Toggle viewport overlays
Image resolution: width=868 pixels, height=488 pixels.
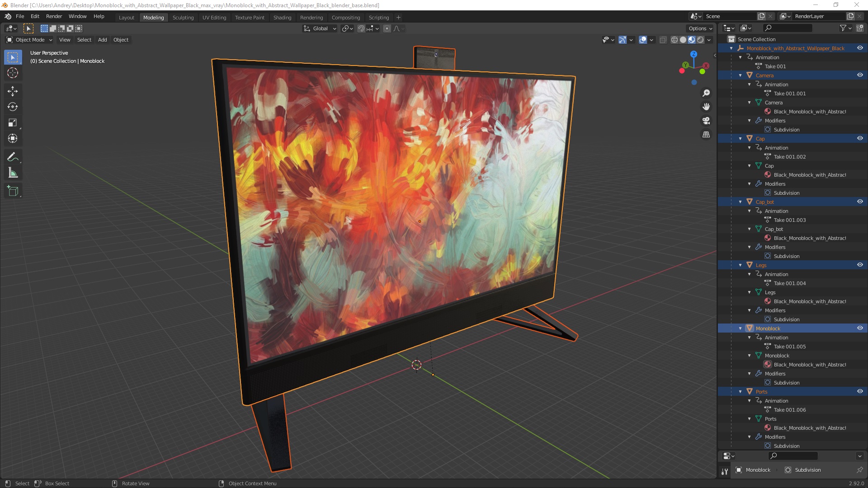(643, 40)
